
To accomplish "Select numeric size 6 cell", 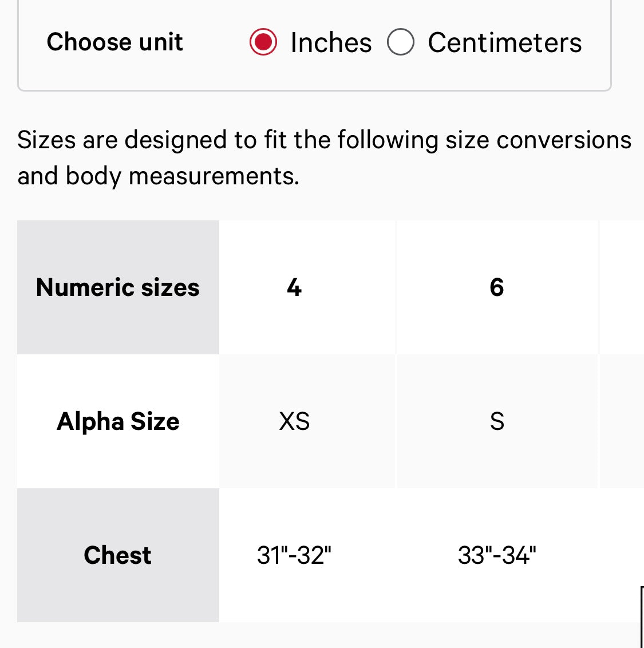I will 497,287.
